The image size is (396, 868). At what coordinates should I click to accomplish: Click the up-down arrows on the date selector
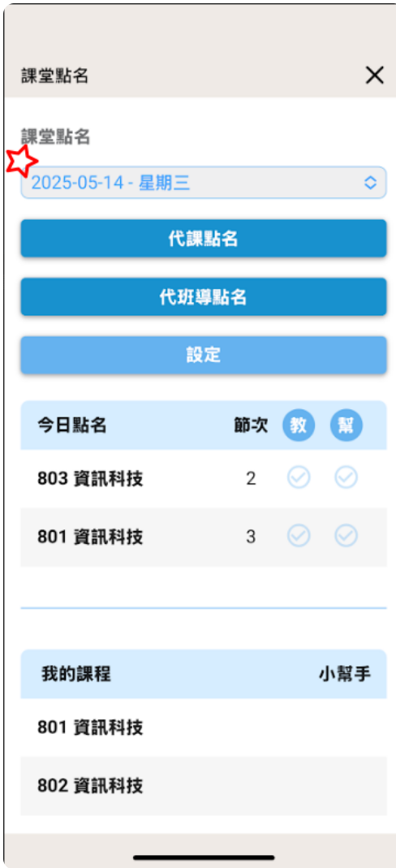click(370, 183)
